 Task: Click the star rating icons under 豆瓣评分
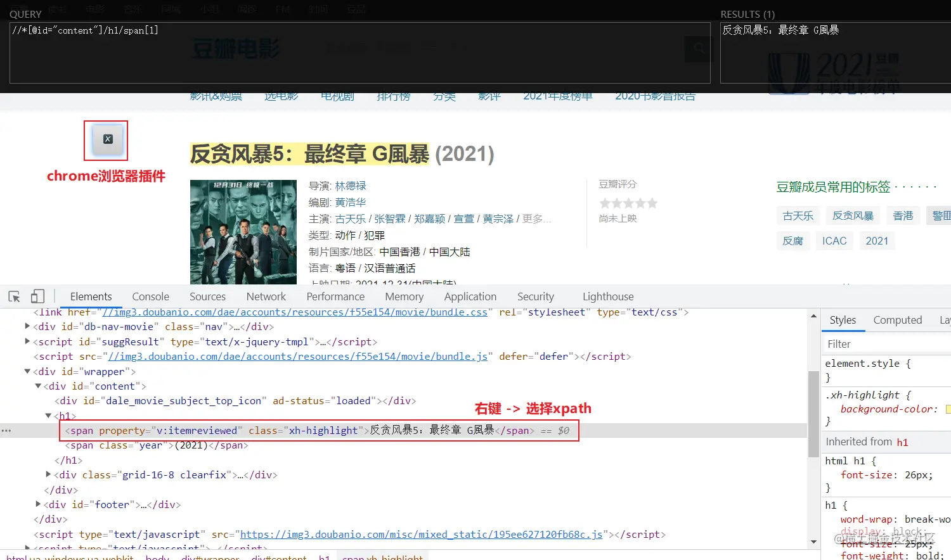pos(628,203)
